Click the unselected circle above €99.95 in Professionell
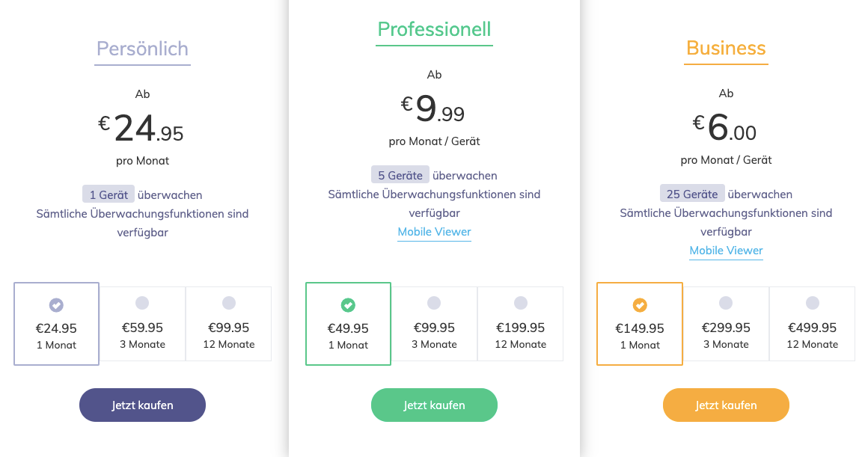The image size is (868, 457). (x=434, y=304)
